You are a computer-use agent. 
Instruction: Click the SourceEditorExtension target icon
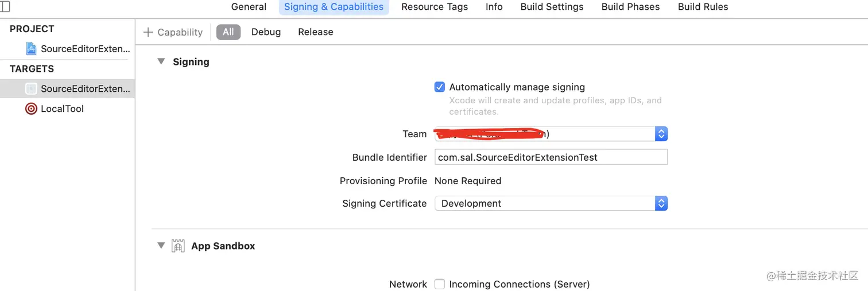click(x=32, y=88)
